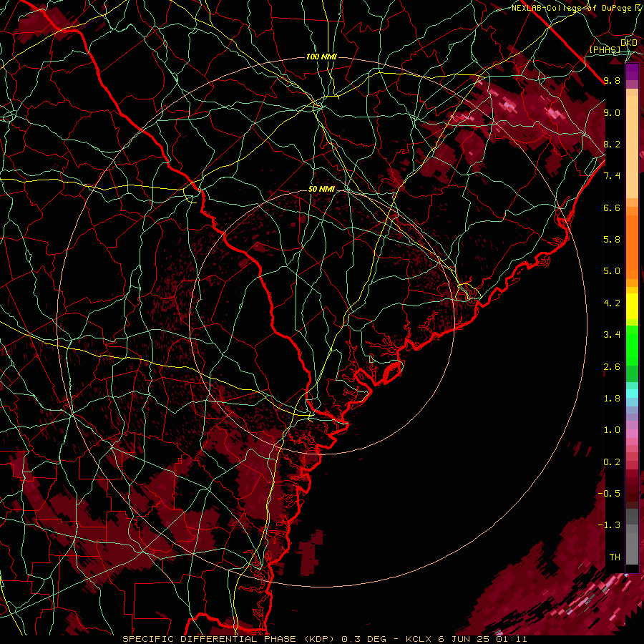This screenshot has height=644, width=644.
Task: Select the 1.0 value on the KDP scale
Action: (612, 430)
